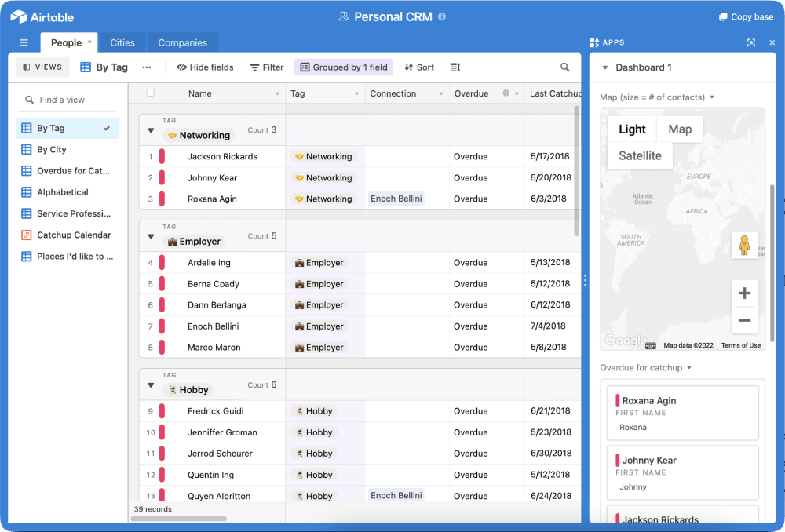785x532 pixels.
Task: Select the Map style button
Action: tap(680, 129)
